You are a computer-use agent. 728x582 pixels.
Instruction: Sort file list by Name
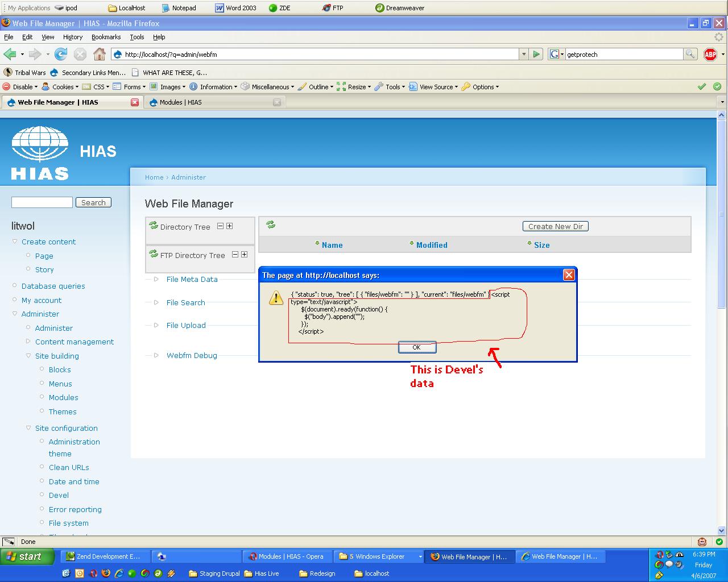[x=332, y=245]
